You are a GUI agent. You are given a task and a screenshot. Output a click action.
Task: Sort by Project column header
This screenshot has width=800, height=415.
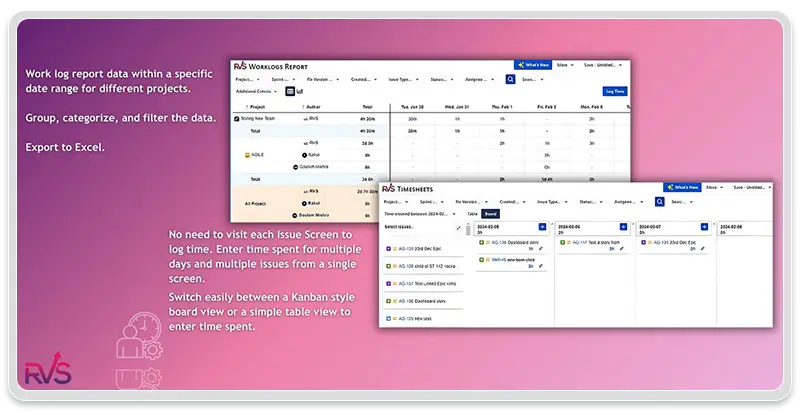256,107
